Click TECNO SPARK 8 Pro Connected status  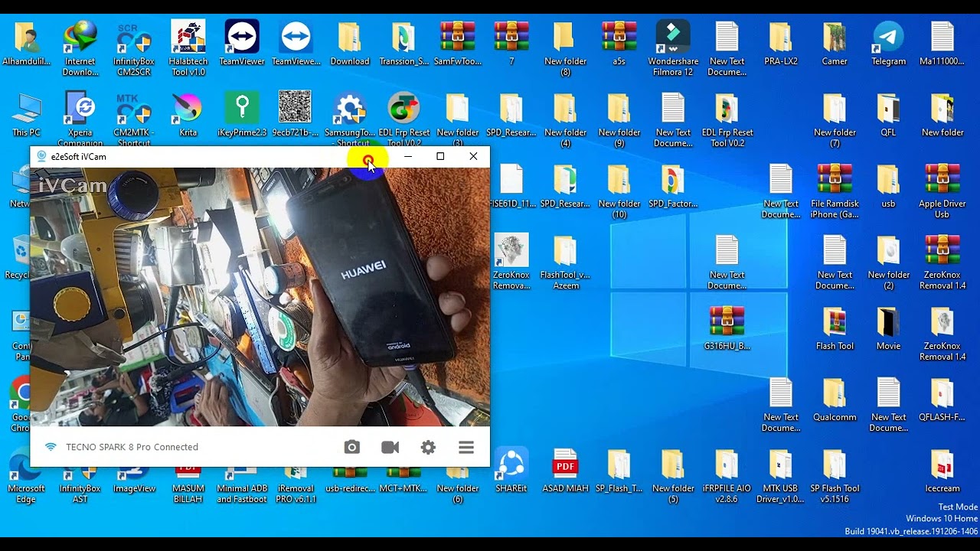pos(132,447)
